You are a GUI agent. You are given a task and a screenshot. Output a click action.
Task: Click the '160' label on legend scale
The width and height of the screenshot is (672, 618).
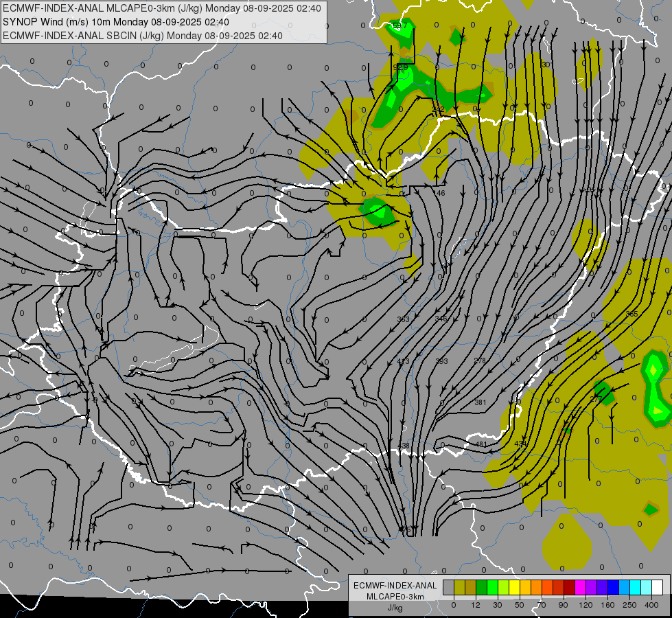(x=607, y=605)
